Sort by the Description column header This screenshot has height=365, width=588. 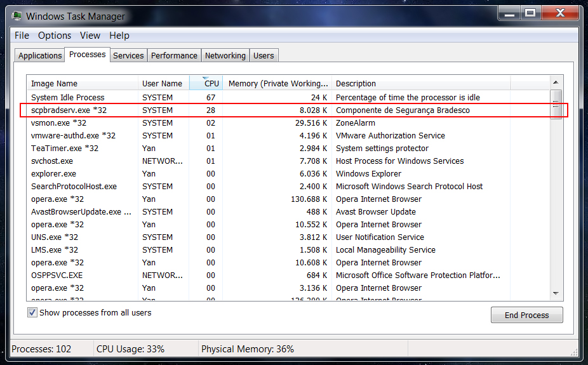click(x=421, y=83)
